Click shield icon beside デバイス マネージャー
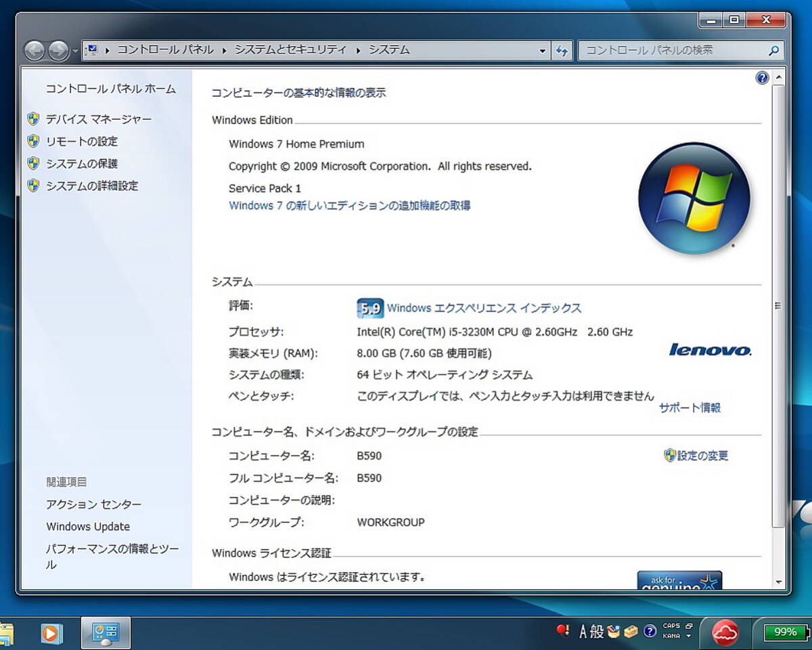 coord(33,119)
